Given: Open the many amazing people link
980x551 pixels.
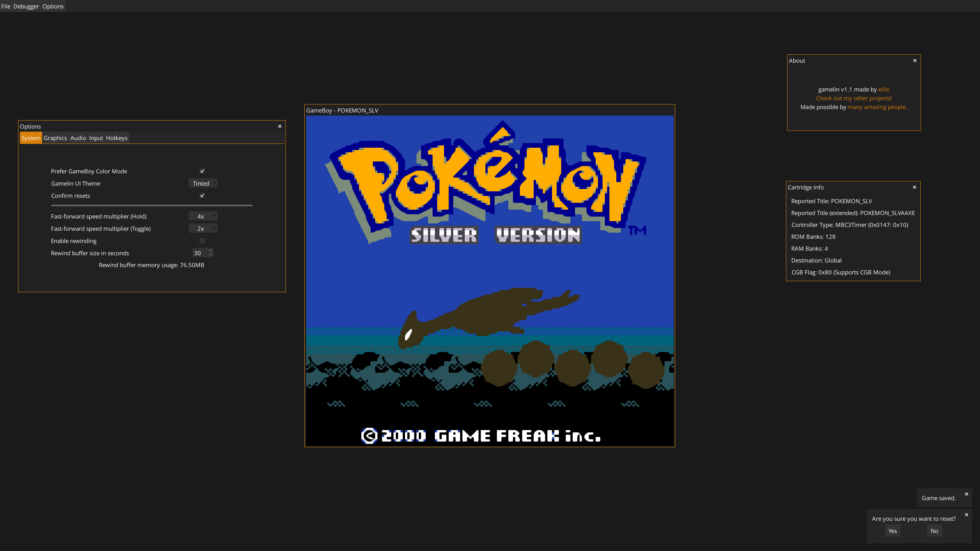Looking at the screenshot, I should coord(877,107).
